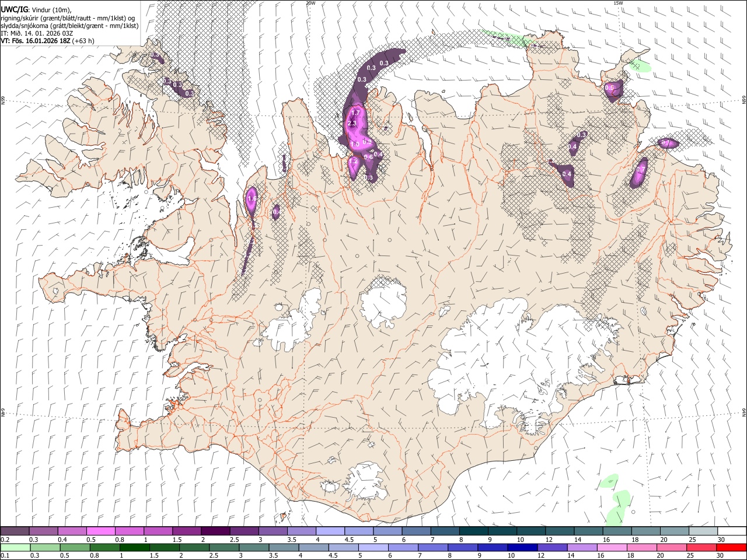Click the dark mauve 0.2 snow legend swatch

click(x=15, y=531)
